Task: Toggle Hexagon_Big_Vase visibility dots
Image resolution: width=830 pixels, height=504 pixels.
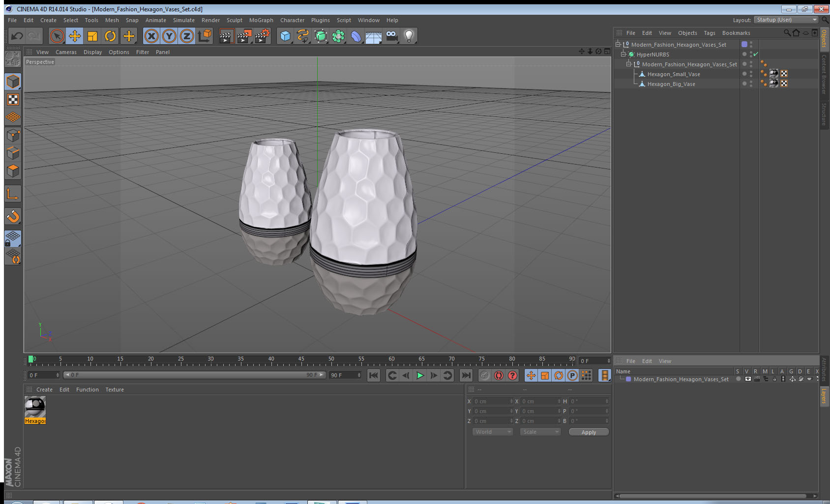Action: (x=751, y=84)
